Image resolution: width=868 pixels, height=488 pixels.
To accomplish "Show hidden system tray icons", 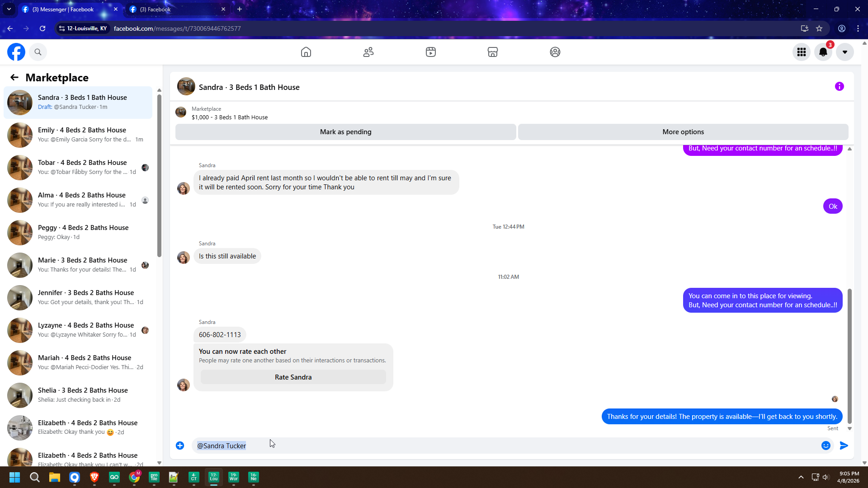I will pyautogui.click(x=801, y=477).
